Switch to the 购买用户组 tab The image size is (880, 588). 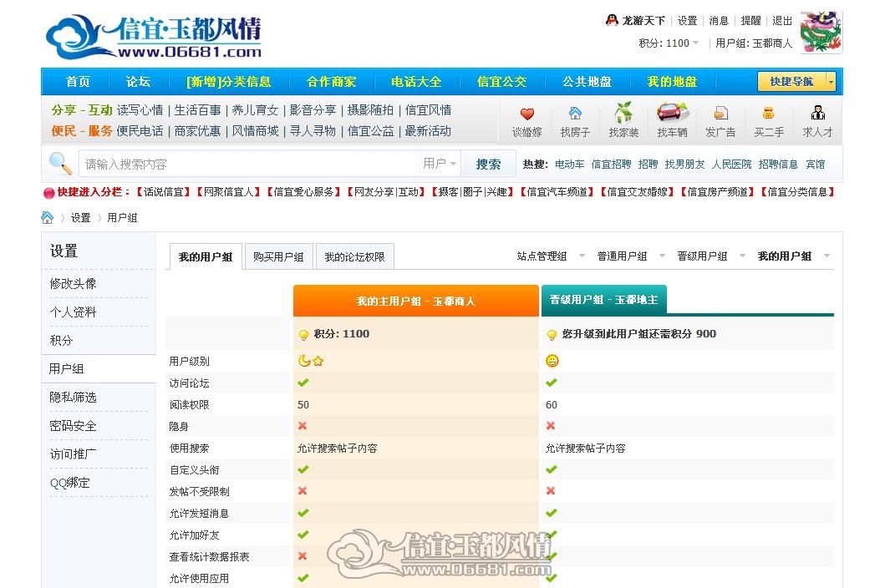tap(278, 257)
